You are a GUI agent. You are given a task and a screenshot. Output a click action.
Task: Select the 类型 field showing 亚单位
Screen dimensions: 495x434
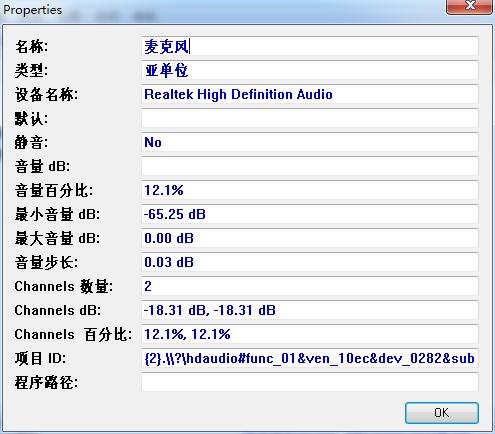coord(310,70)
